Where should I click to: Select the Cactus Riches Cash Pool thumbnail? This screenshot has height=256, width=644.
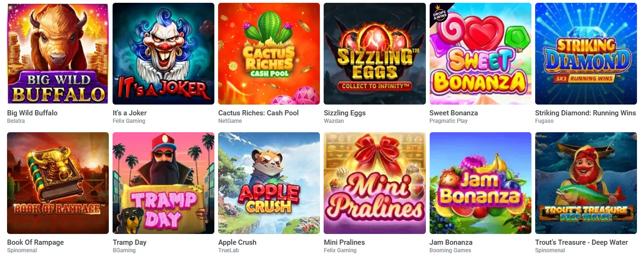coord(269,54)
